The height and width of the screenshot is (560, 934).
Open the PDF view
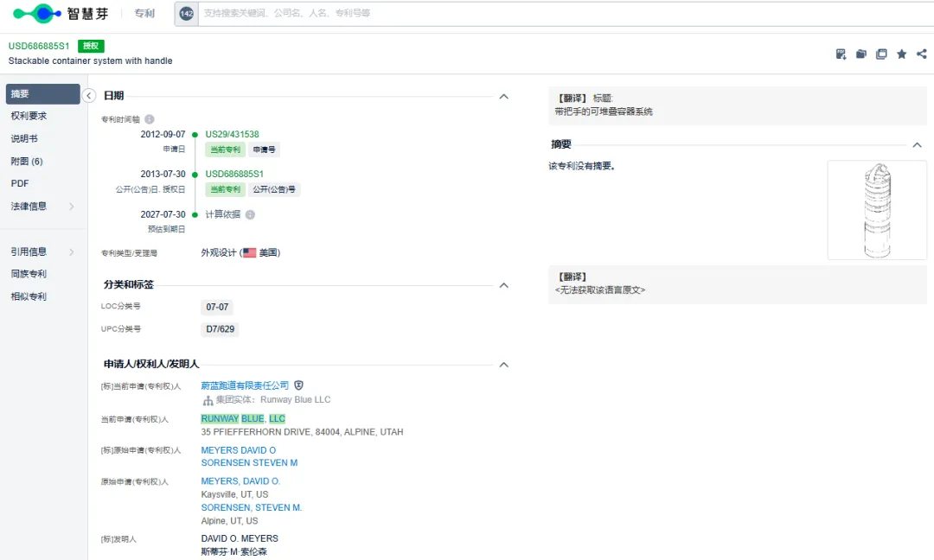click(20, 183)
